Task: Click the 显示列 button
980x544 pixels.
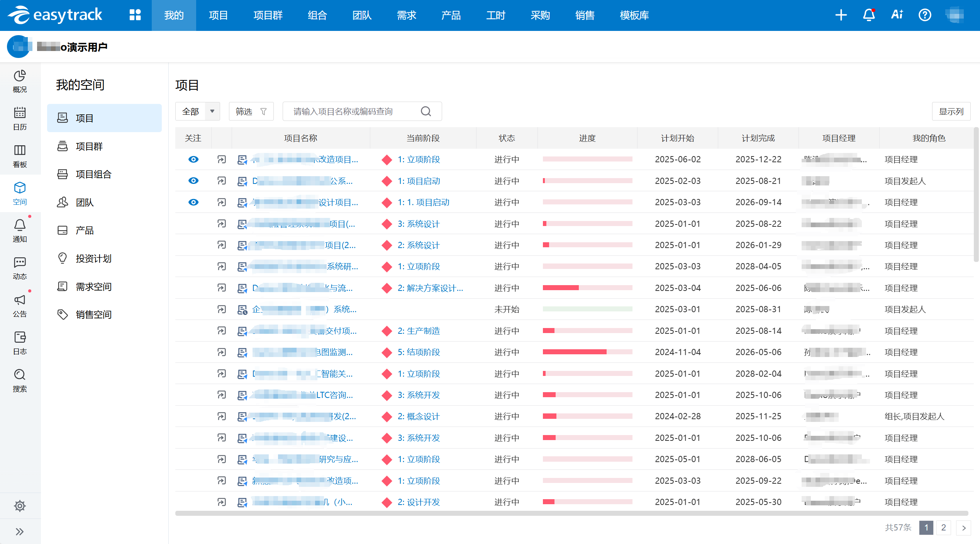Action: click(x=951, y=111)
